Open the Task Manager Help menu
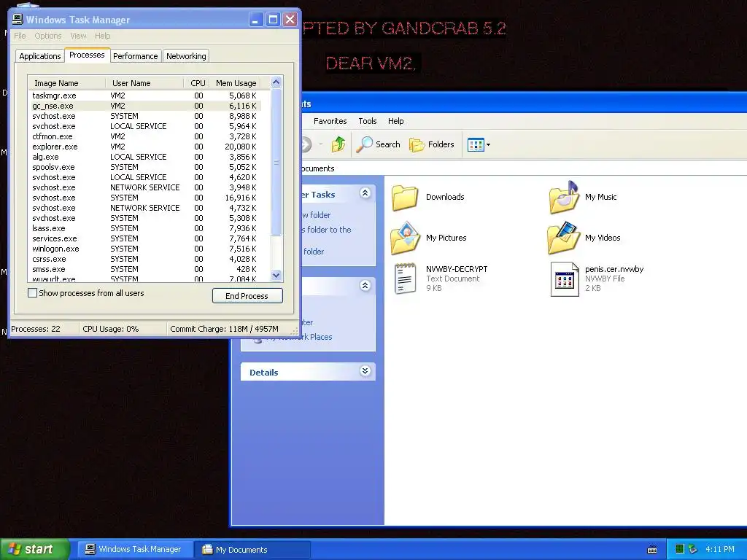The height and width of the screenshot is (560, 747). [102, 36]
